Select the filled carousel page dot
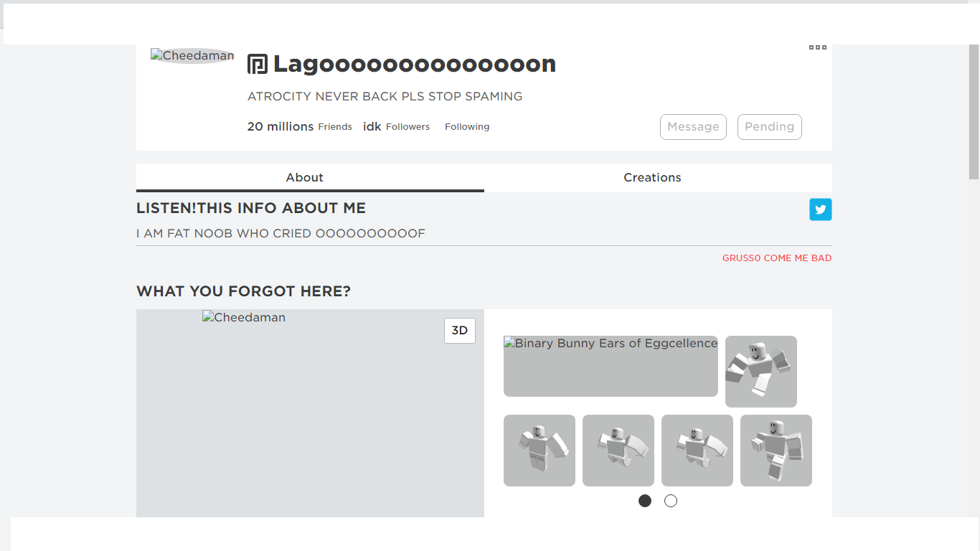The width and height of the screenshot is (980, 551). (x=645, y=501)
